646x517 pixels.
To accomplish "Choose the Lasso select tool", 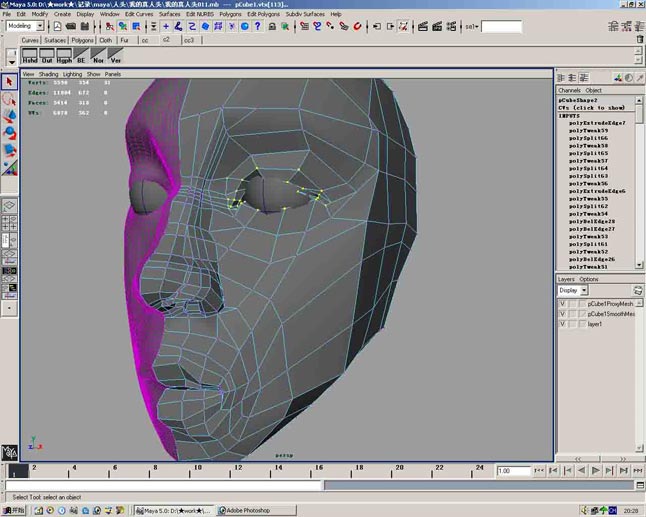I will pyautogui.click(x=9, y=99).
